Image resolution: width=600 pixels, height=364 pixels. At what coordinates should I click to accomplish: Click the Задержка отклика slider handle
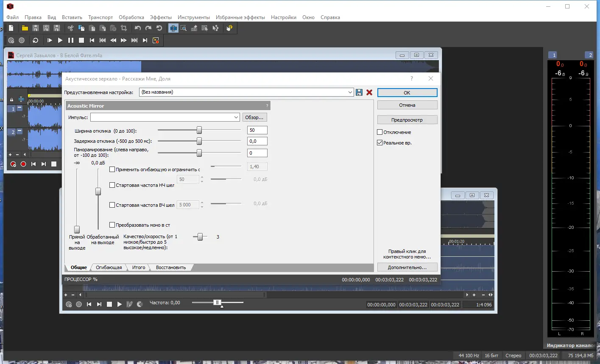point(199,141)
